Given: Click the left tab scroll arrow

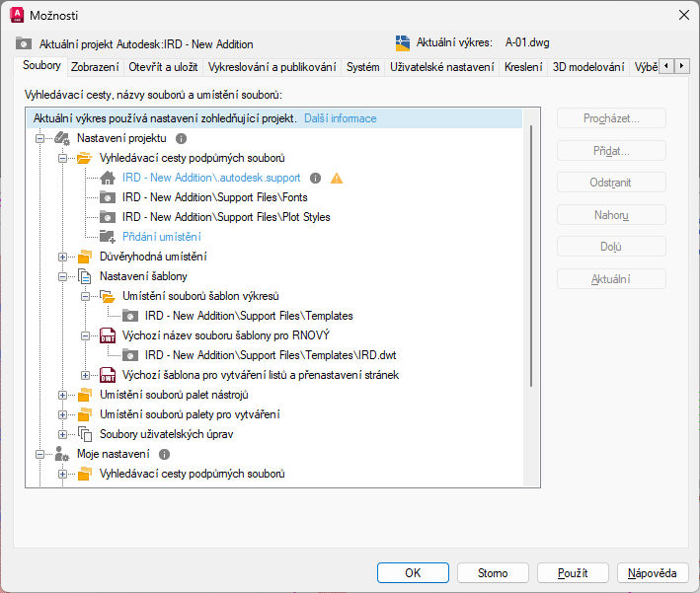Looking at the screenshot, I should pos(666,66).
